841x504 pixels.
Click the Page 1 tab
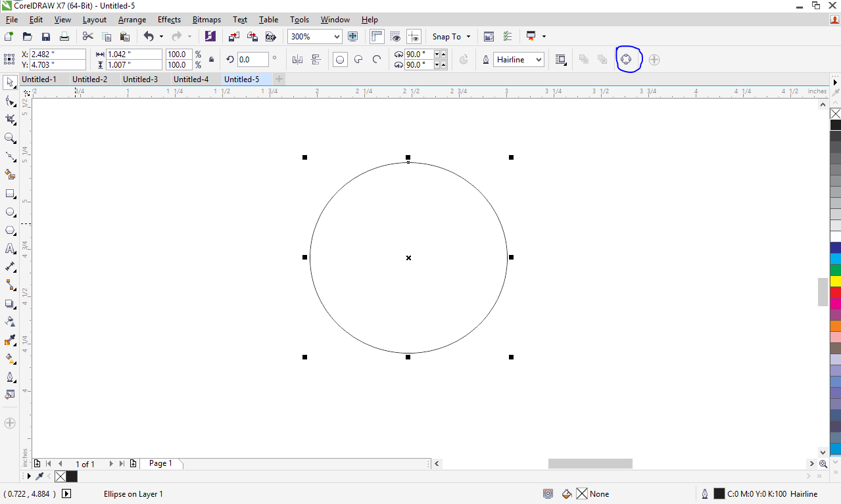(160, 463)
